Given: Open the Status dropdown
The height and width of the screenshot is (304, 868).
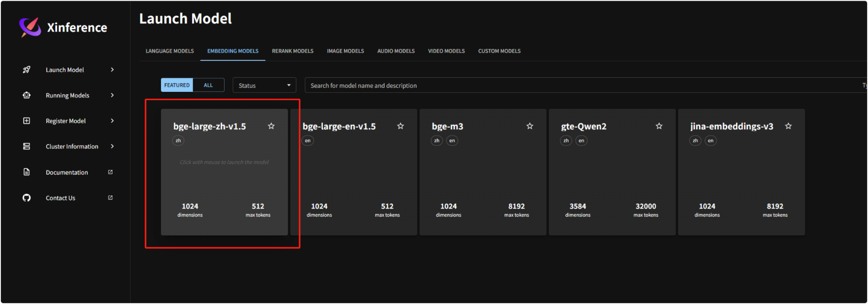Looking at the screenshot, I should tap(264, 85).
